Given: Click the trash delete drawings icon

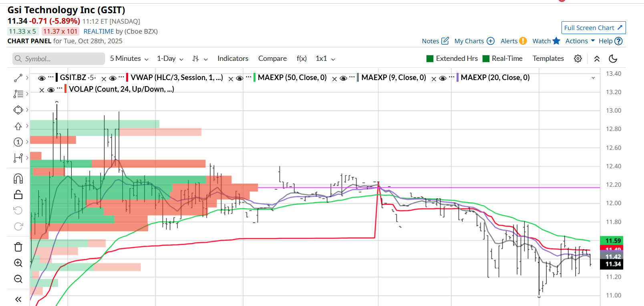Looking at the screenshot, I should tap(18, 247).
